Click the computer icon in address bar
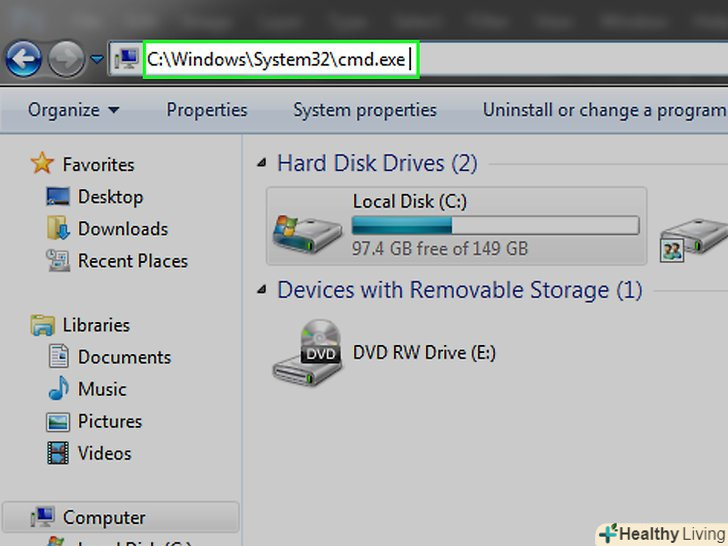The width and height of the screenshot is (728, 546). (128, 60)
